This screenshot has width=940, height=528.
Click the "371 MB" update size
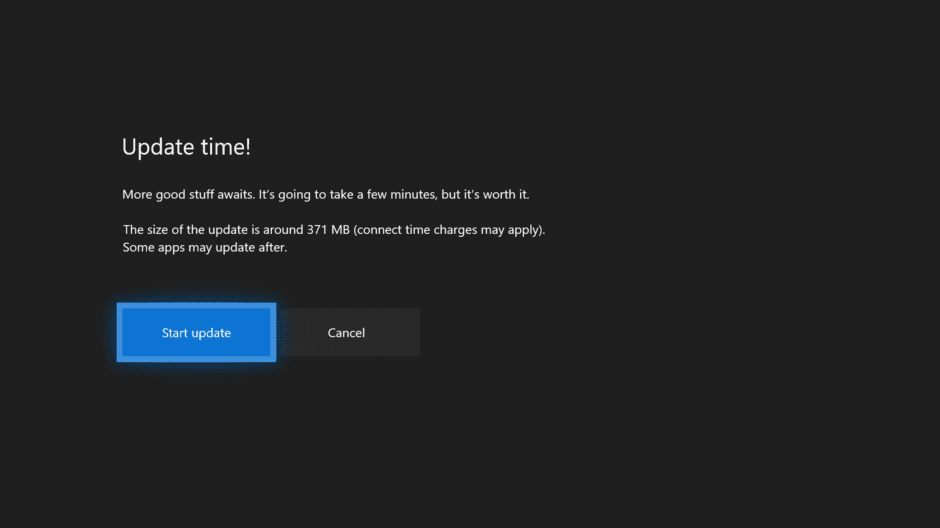click(x=330, y=230)
